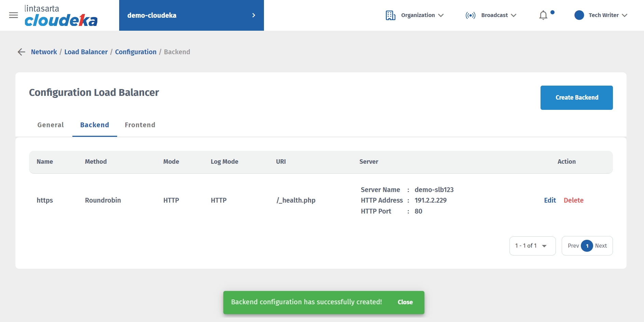Open the 1 - 1 of 1 rows dropdown

coord(532,246)
